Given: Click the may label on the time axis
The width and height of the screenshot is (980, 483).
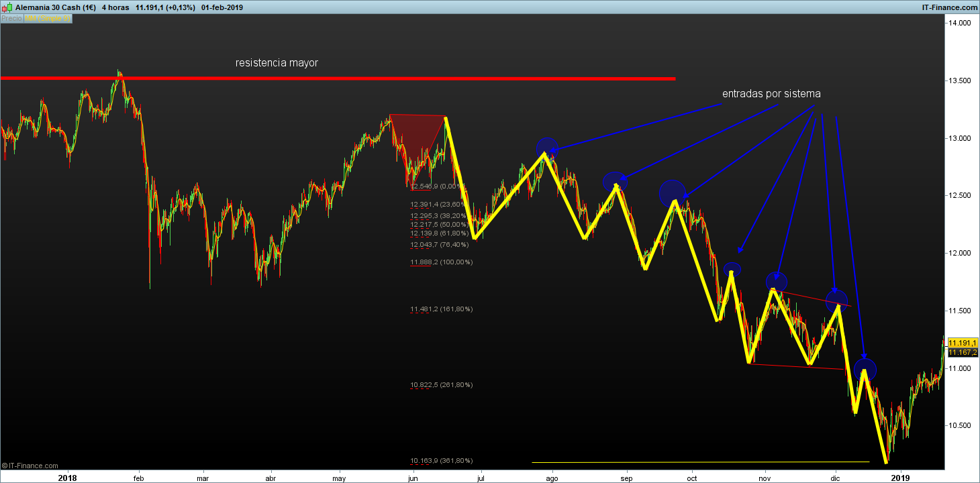Looking at the screenshot, I should 340,478.
